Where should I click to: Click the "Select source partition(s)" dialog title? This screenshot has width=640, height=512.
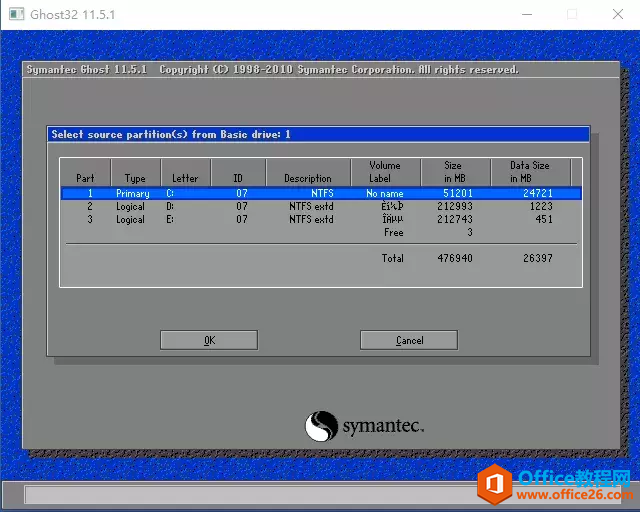(x=171, y=134)
